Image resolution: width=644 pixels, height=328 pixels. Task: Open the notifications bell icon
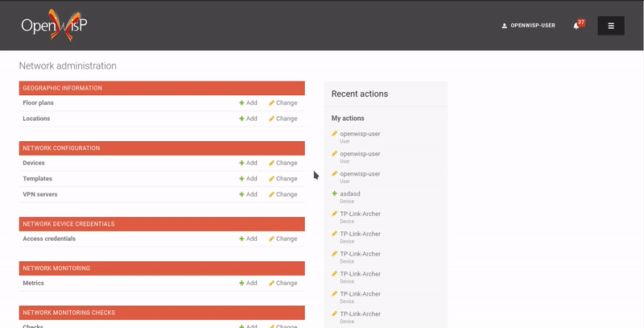tap(576, 26)
